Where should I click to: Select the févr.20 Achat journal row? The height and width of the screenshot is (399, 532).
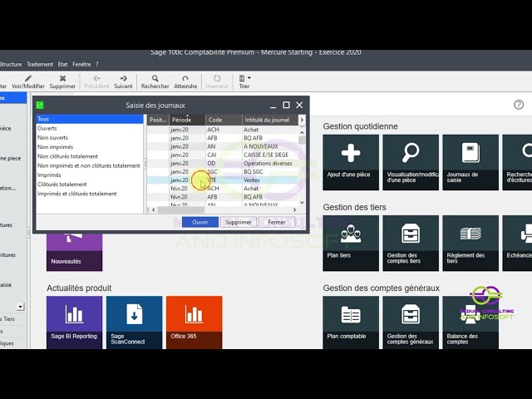[223, 189]
